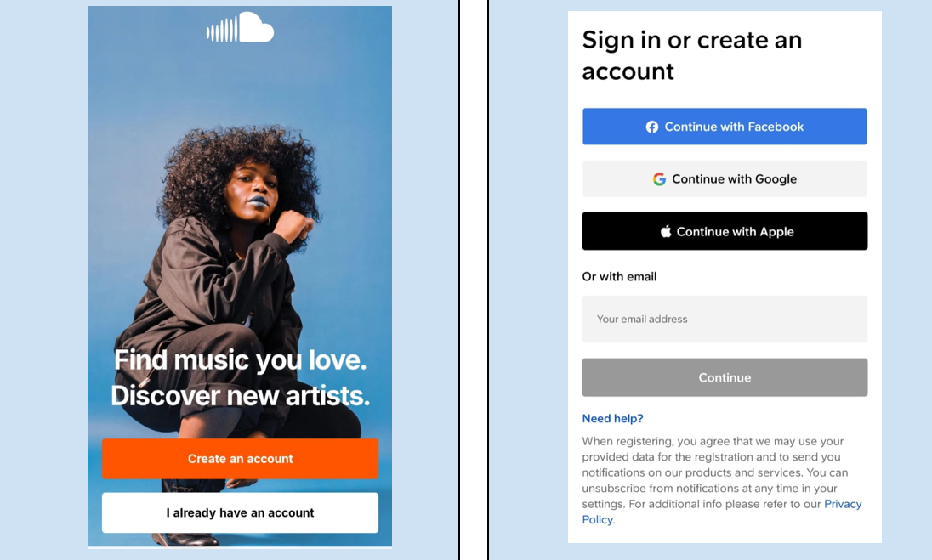Click the Discover new artists line
This screenshot has width=932, height=560.
pos(240,395)
